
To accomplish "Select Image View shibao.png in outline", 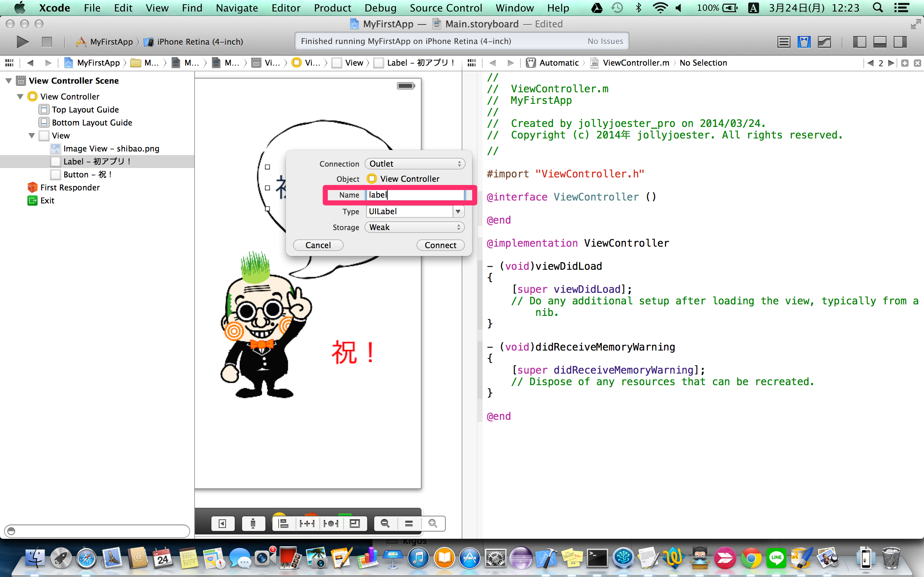I will (111, 149).
